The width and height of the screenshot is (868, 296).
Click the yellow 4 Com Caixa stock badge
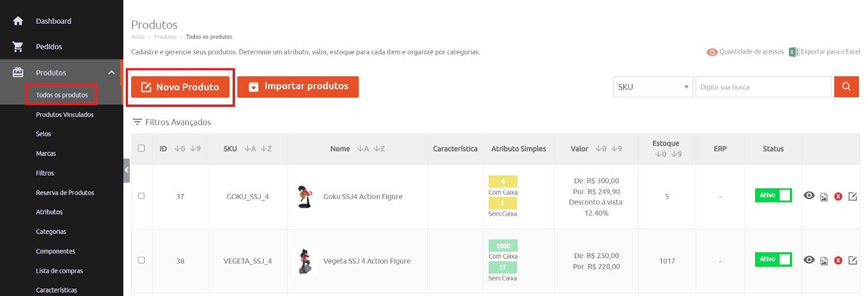(503, 182)
